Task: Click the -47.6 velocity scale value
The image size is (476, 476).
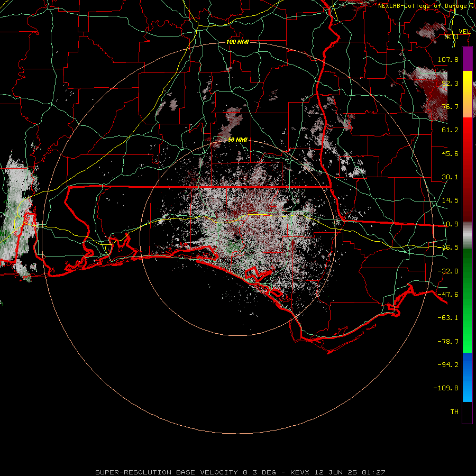Action: [448, 295]
